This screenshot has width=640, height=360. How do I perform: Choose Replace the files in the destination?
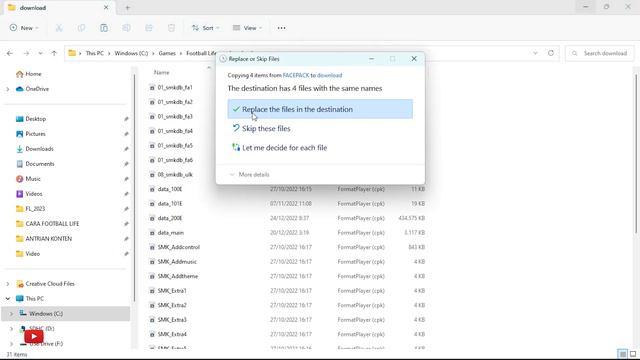point(320,109)
